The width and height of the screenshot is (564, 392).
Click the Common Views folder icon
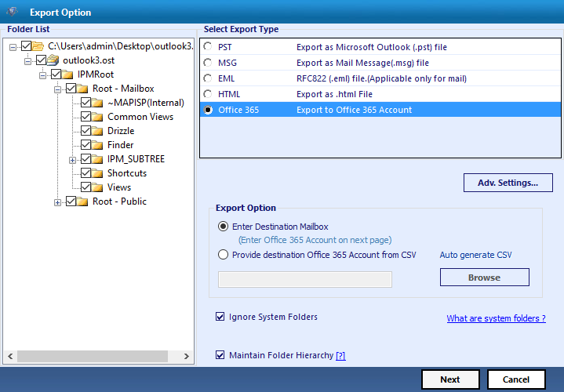coord(97,118)
